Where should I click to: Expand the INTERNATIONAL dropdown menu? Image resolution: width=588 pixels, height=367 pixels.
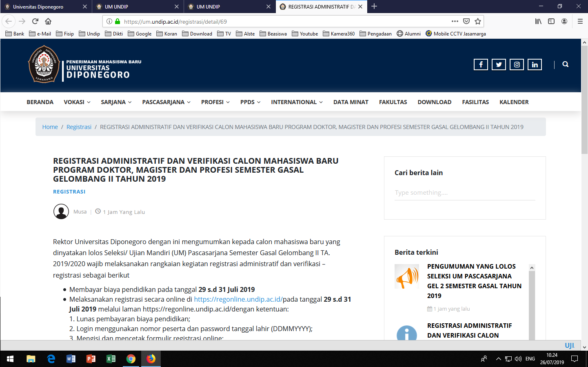point(297,102)
